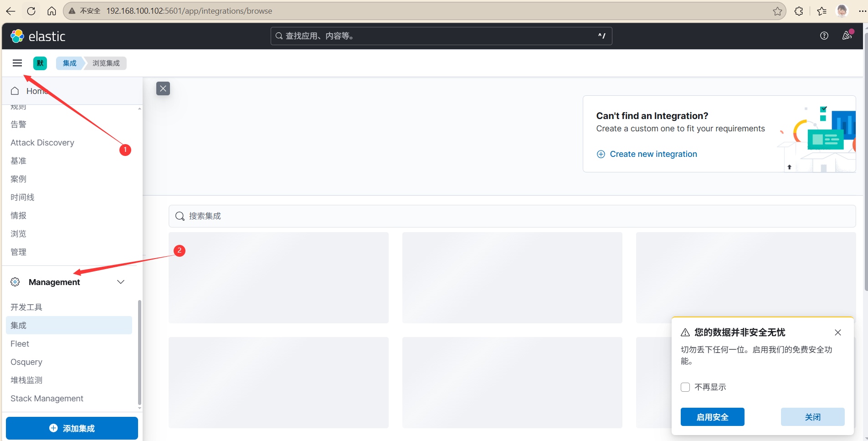The image size is (868, 441).
Task: Click Create new integration link
Action: [x=647, y=154]
